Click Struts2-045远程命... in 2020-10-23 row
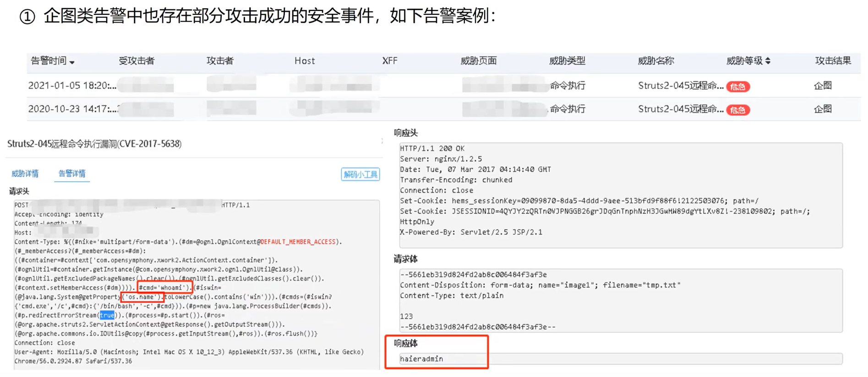The image size is (868, 377). pyautogui.click(x=681, y=109)
